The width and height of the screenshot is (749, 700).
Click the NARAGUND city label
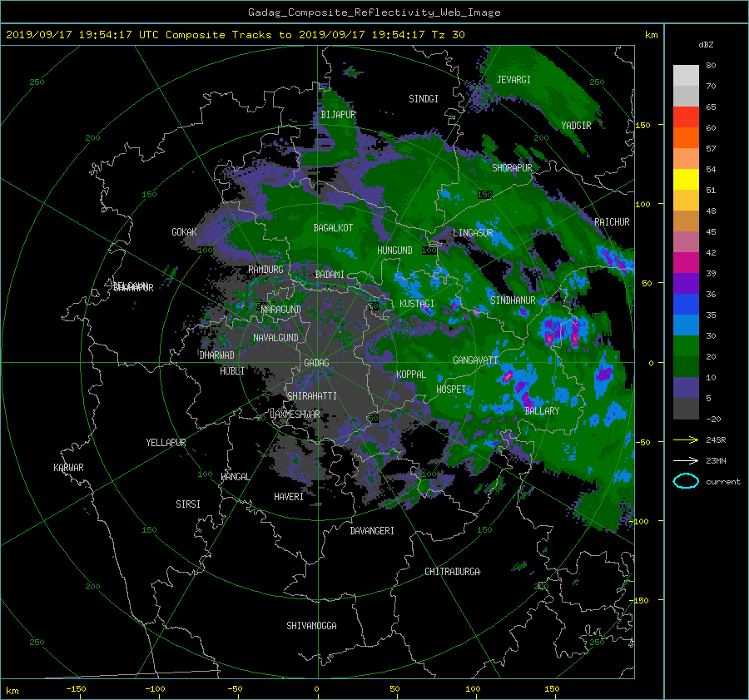tap(281, 310)
